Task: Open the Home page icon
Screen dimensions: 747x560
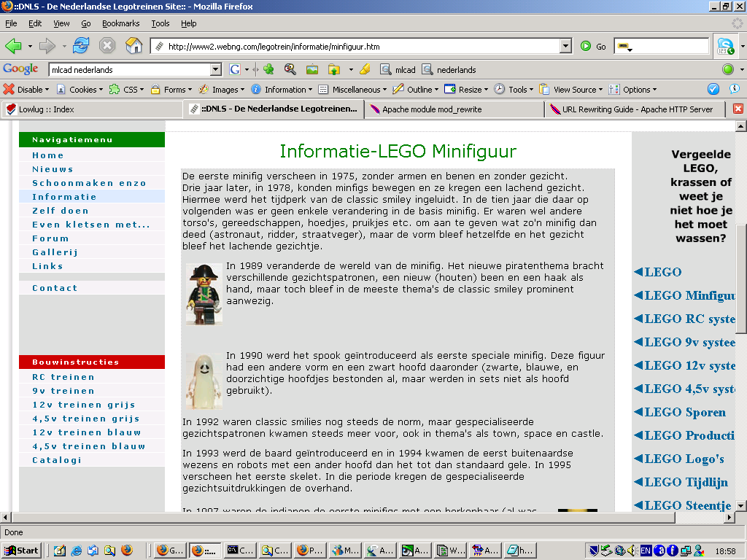Action: 134,46
